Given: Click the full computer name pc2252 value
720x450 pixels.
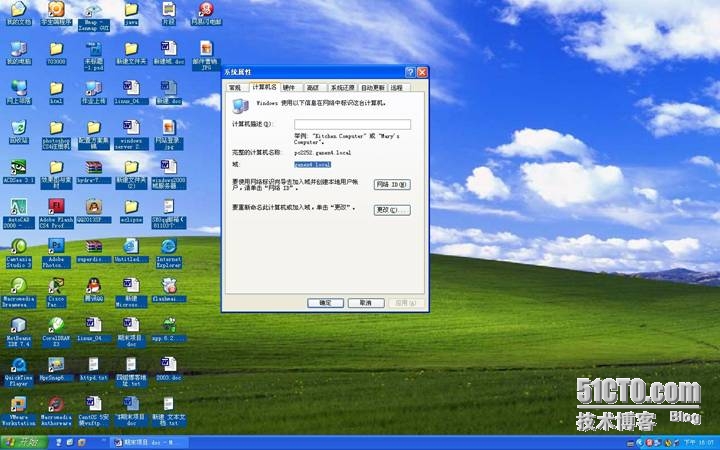Looking at the screenshot, I should [x=322, y=152].
